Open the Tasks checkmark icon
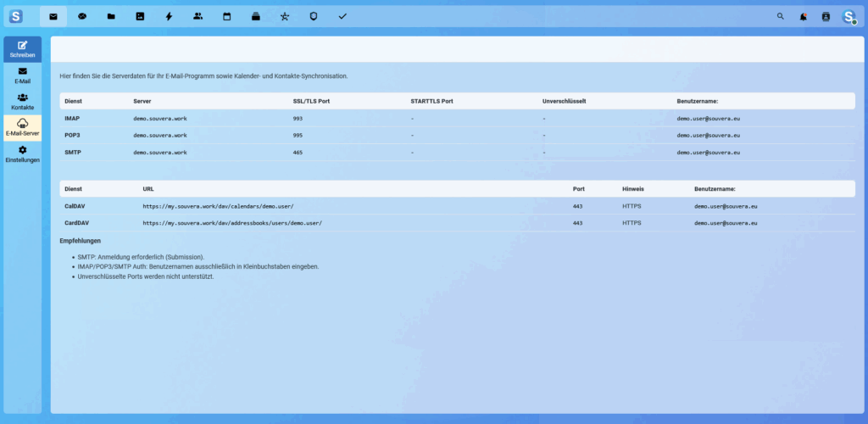The height and width of the screenshot is (424, 868). click(x=342, y=16)
